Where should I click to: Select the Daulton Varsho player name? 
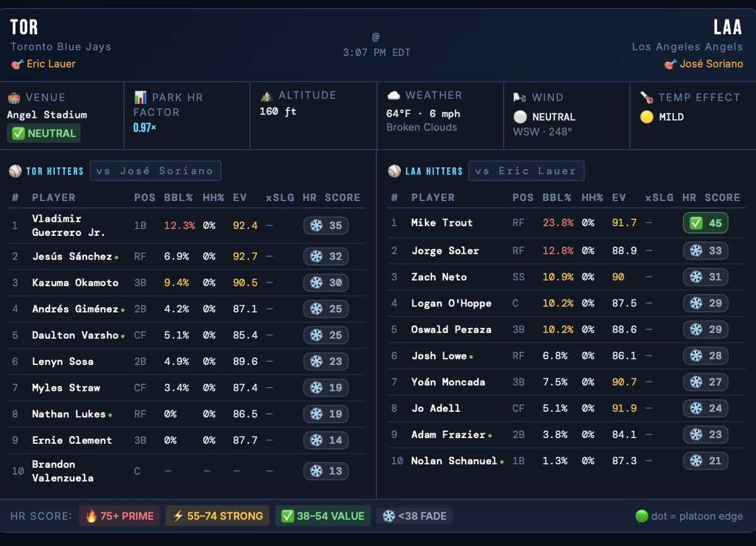(75, 335)
